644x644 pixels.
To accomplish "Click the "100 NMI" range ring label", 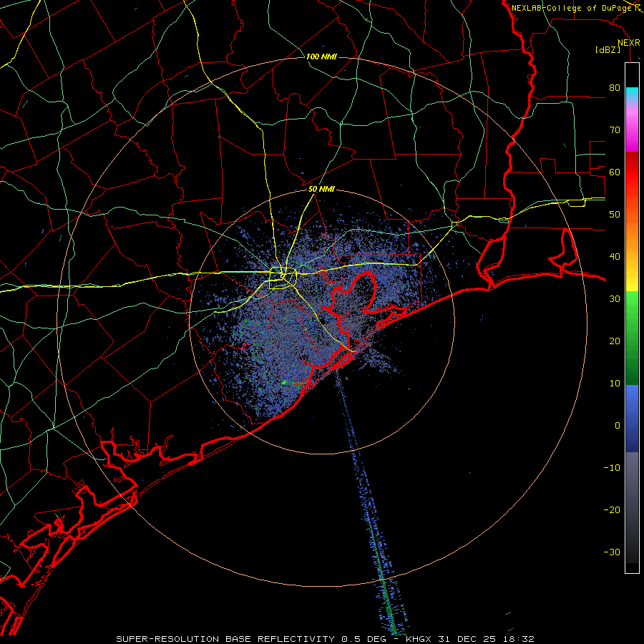I will [x=321, y=57].
